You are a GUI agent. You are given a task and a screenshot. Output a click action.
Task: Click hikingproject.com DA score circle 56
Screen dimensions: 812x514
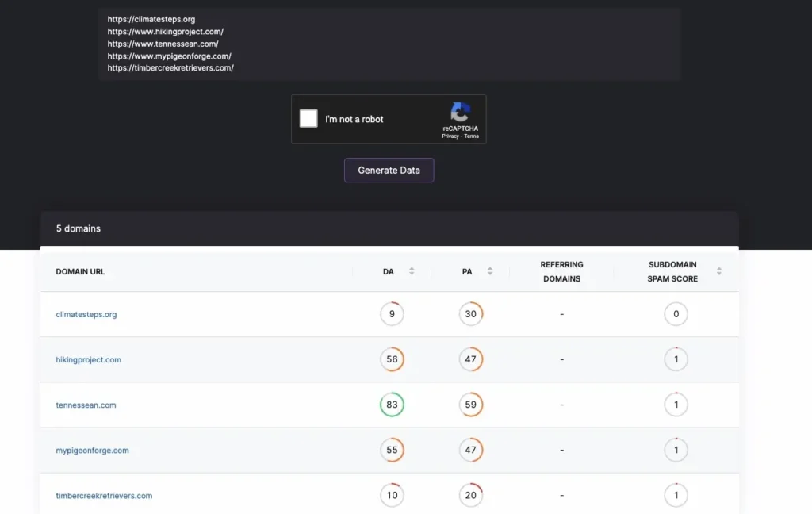[392, 360]
